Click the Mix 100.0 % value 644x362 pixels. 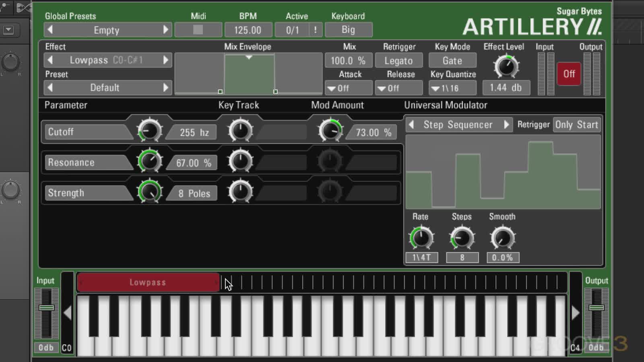(x=349, y=61)
